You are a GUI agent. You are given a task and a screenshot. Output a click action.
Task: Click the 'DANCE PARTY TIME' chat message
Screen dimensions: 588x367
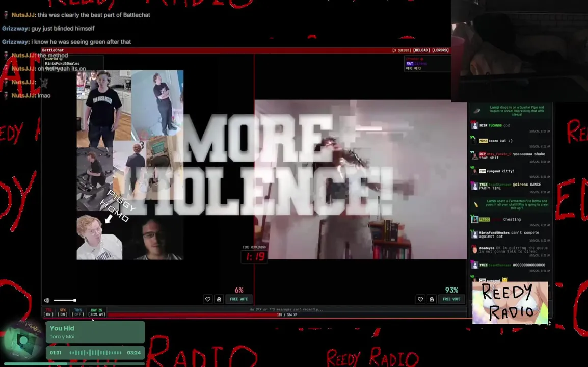click(x=510, y=186)
